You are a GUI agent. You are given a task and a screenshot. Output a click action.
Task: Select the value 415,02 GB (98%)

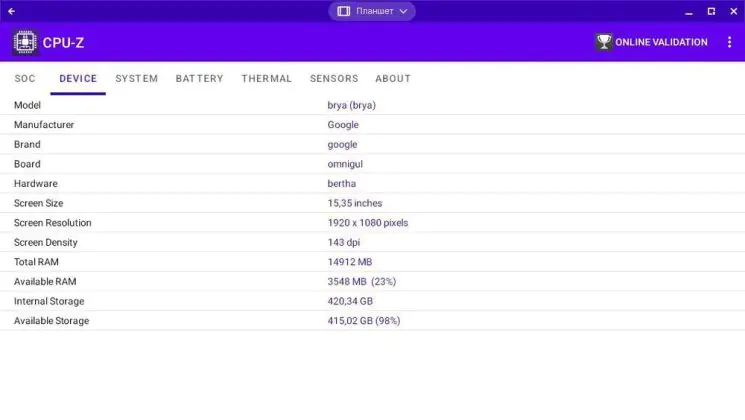363,321
